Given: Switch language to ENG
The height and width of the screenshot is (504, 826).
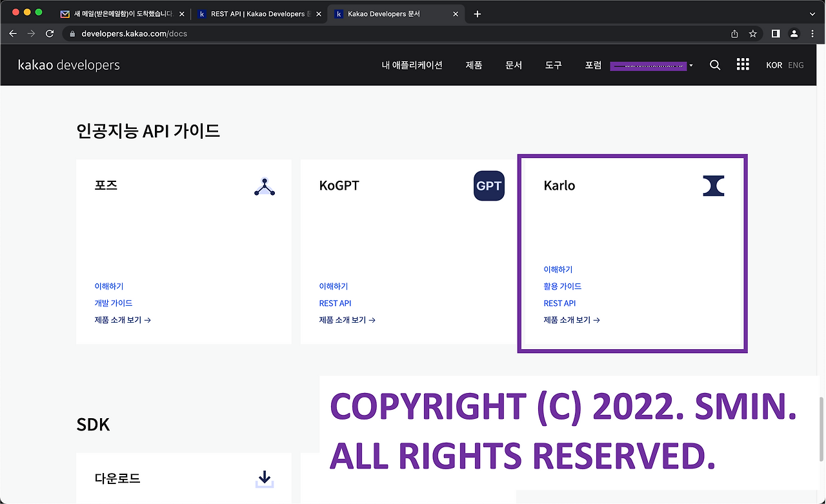Looking at the screenshot, I should point(796,65).
